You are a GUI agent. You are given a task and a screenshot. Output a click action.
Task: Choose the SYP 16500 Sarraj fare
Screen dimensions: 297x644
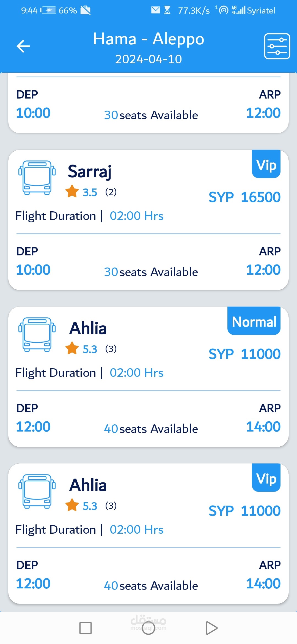(244, 197)
